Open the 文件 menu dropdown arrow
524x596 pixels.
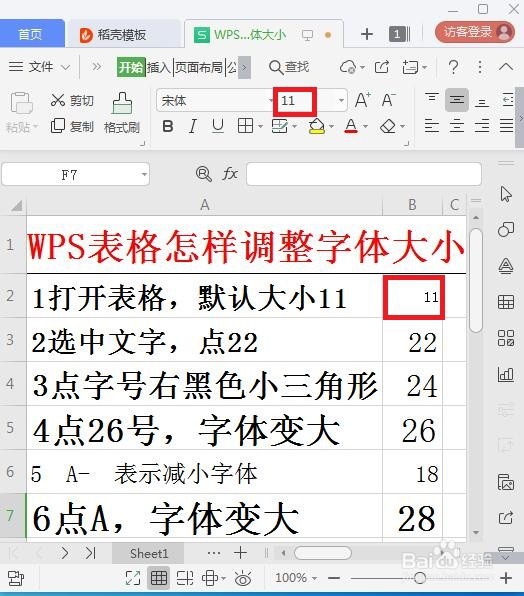click(x=66, y=68)
